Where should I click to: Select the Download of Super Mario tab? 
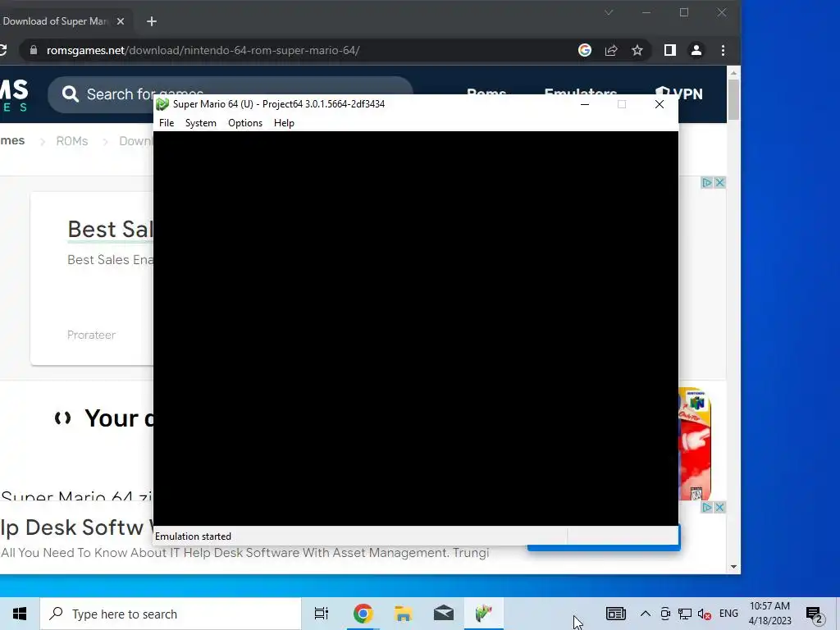coord(55,21)
